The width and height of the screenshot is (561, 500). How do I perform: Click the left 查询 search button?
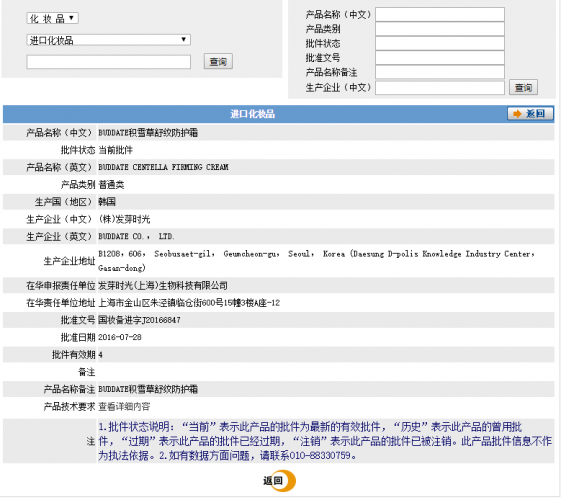(x=218, y=62)
